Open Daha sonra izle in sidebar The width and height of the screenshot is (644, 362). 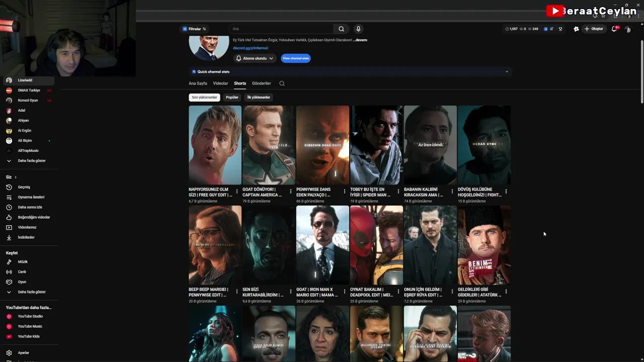pyautogui.click(x=30, y=207)
